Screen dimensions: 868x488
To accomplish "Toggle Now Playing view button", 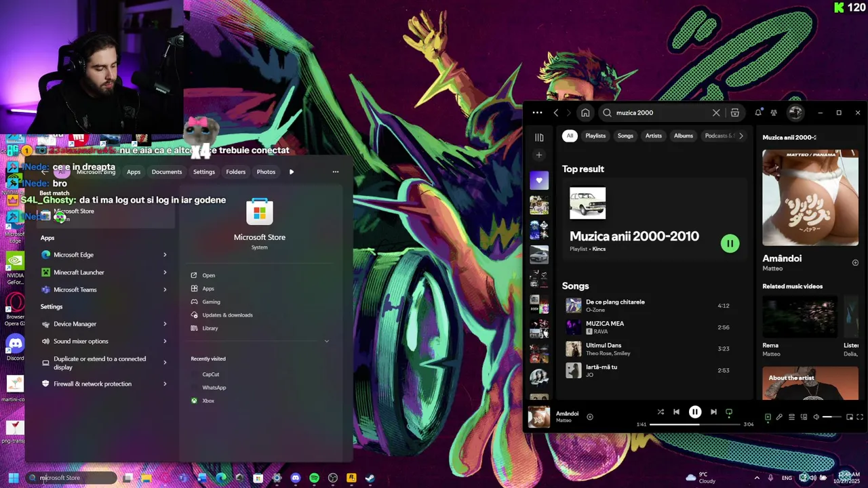I will pyautogui.click(x=768, y=417).
